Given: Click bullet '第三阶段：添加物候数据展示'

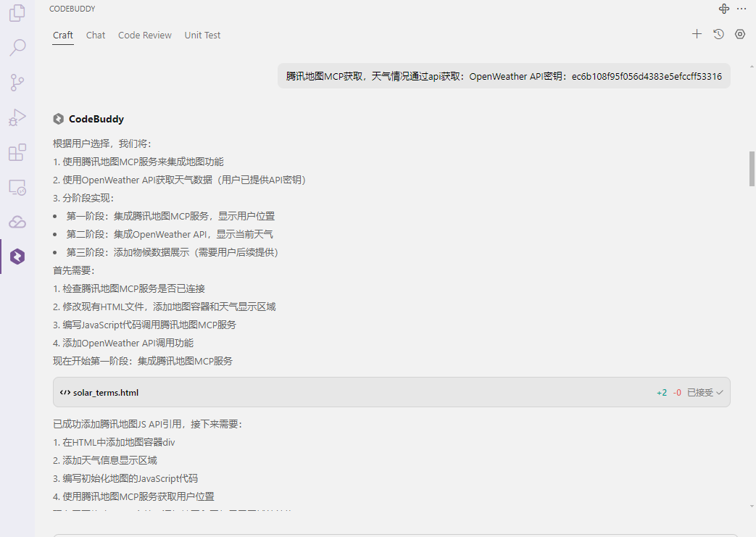Looking at the screenshot, I should point(128,252).
